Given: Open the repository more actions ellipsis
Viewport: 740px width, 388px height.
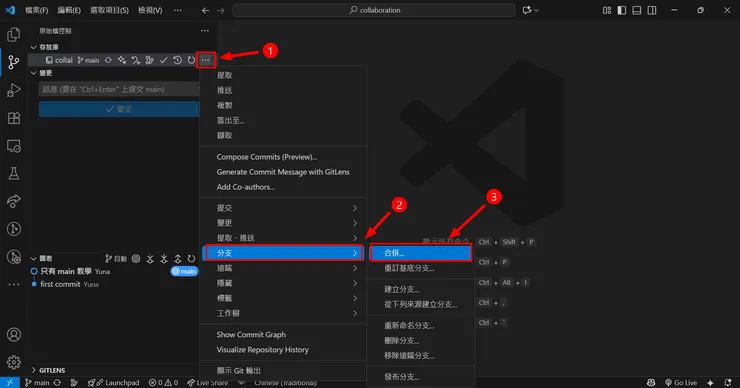Looking at the screenshot, I should click(x=206, y=60).
